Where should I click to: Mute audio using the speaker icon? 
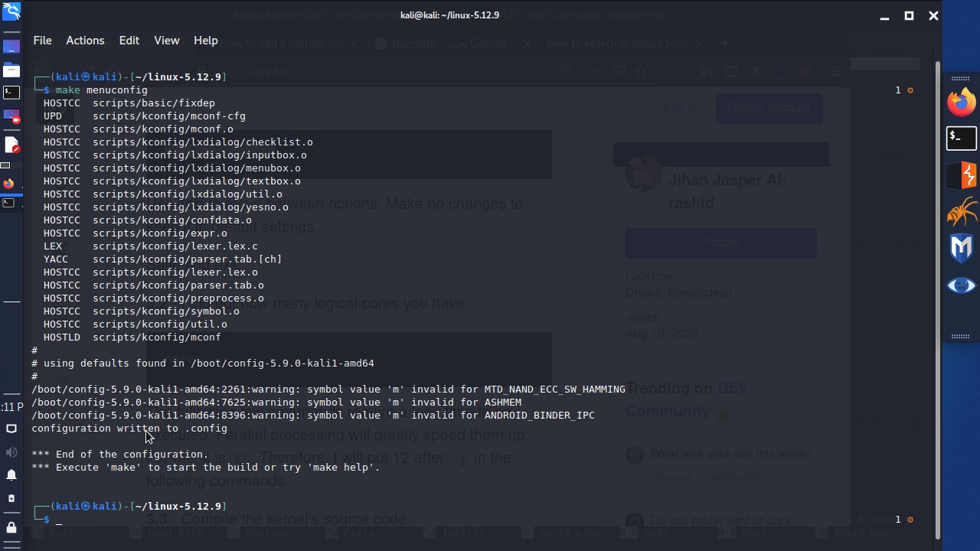point(11,451)
